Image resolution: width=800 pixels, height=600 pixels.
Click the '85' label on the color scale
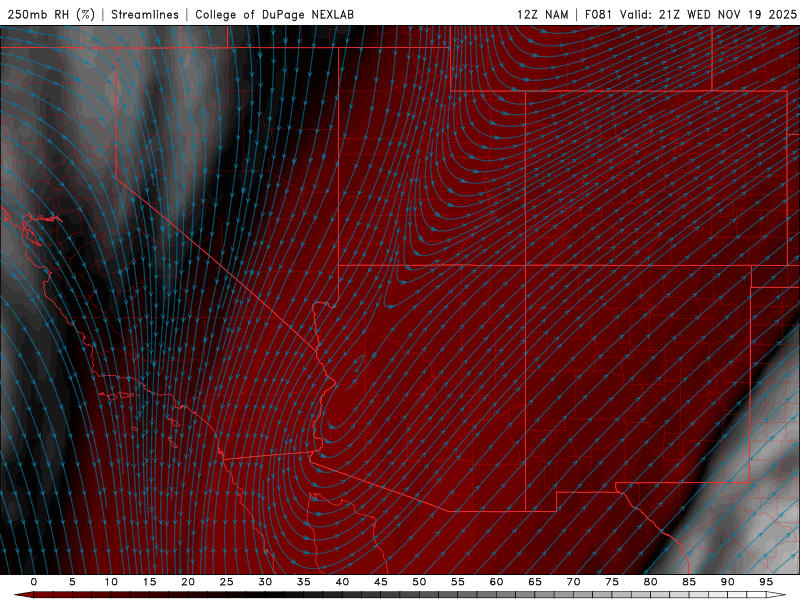coord(689,582)
